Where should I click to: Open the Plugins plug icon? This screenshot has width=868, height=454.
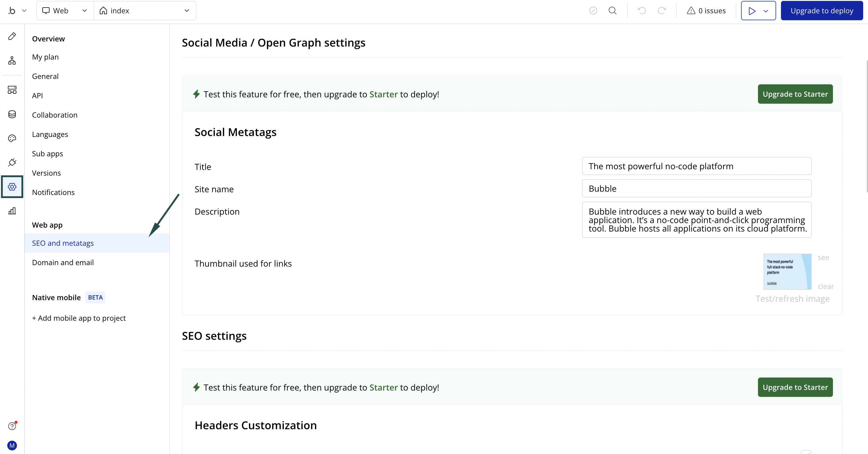click(12, 162)
